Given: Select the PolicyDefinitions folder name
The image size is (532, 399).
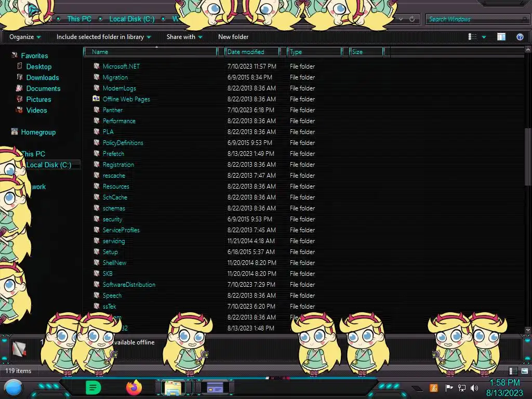Looking at the screenshot, I should tap(123, 142).
